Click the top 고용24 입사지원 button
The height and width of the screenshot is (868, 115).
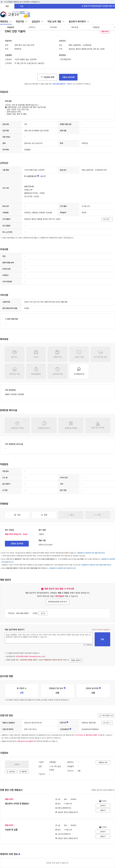tap(68, 77)
